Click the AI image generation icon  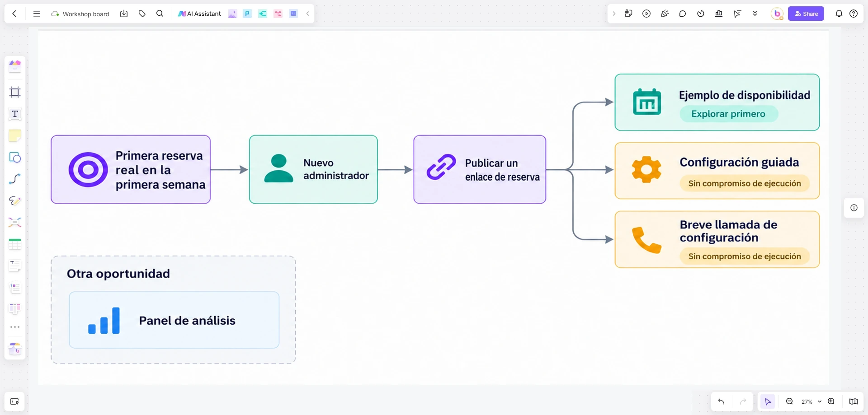point(232,14)
